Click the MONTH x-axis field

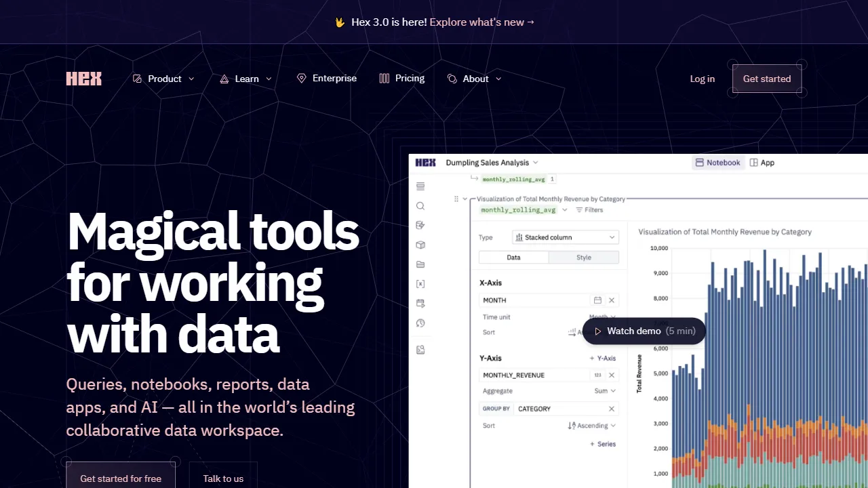549,300
